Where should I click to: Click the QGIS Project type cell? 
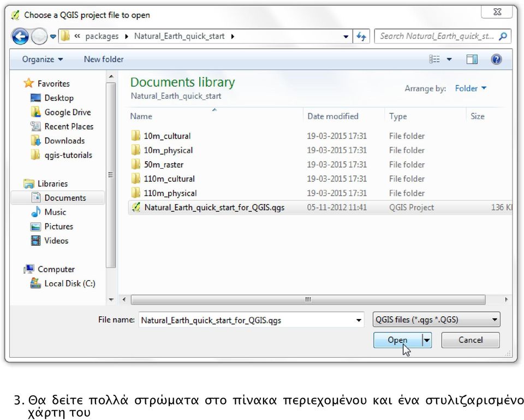pos(412,208)
